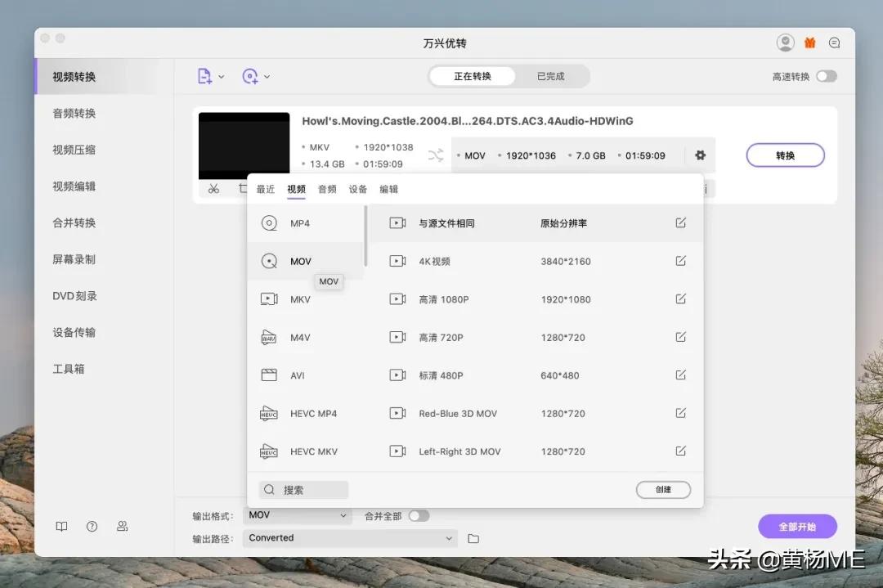Open the user guide book icon at bottom left
Viewport: 883px width, 588px height.
[61, 526]
